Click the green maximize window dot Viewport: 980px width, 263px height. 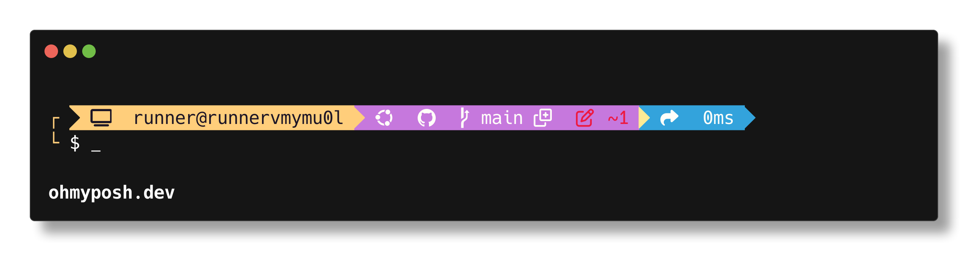pyautogui.click(x=89, y=51)
